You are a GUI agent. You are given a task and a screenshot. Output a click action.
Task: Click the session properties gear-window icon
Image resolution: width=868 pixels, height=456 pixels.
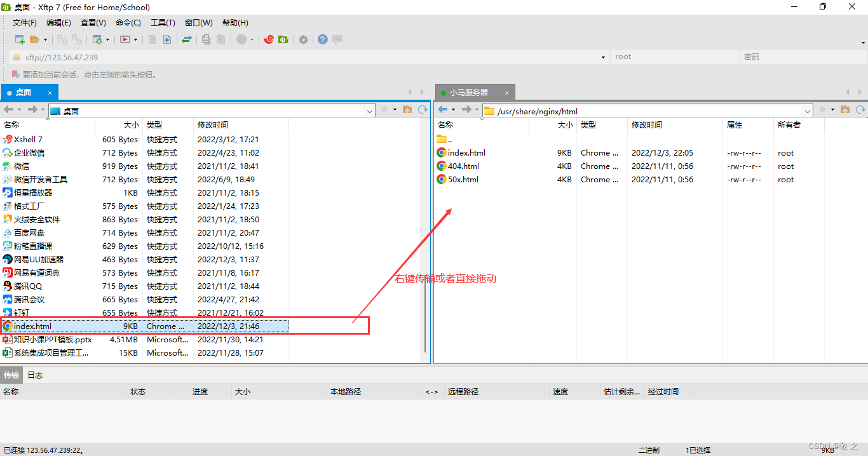click(x=97, y=39)
